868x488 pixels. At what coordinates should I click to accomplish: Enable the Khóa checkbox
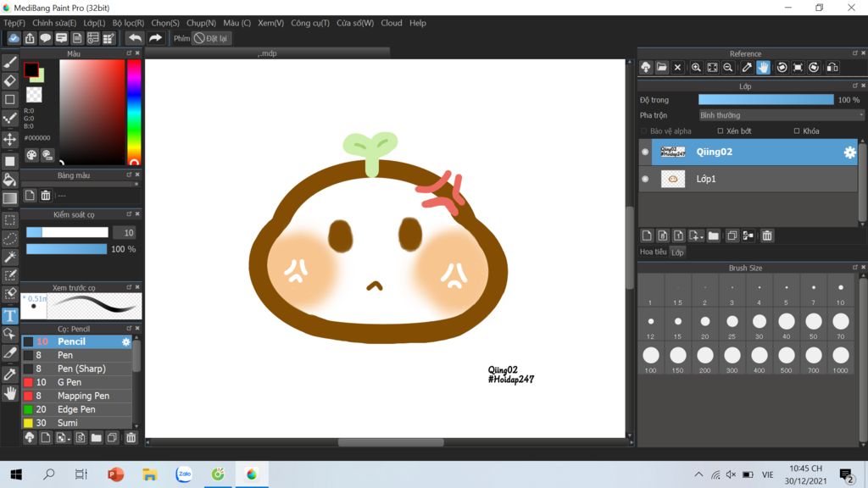(x=797, y=131)
